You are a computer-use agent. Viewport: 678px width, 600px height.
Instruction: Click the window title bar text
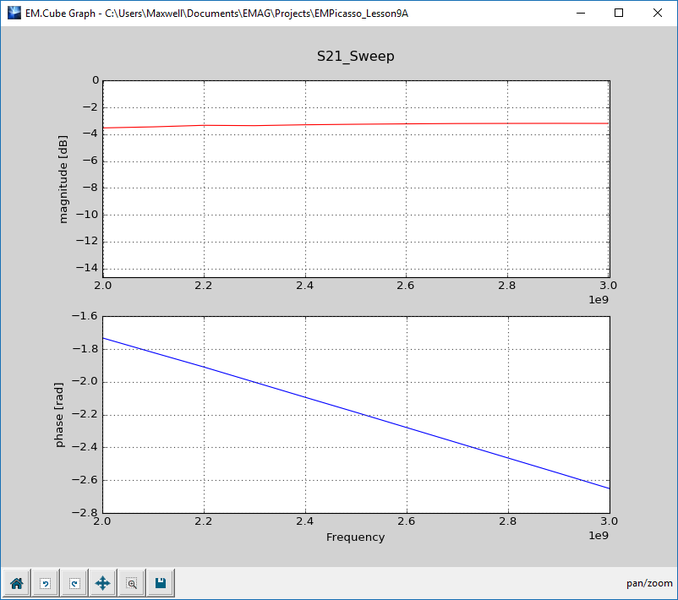coord(217,13)
